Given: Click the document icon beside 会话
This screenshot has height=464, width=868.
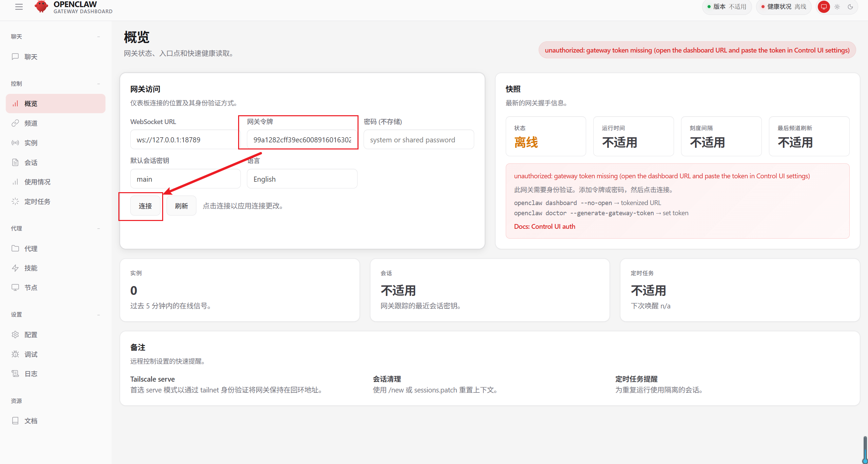Looking at the screenshot, I should click(15, 162).
